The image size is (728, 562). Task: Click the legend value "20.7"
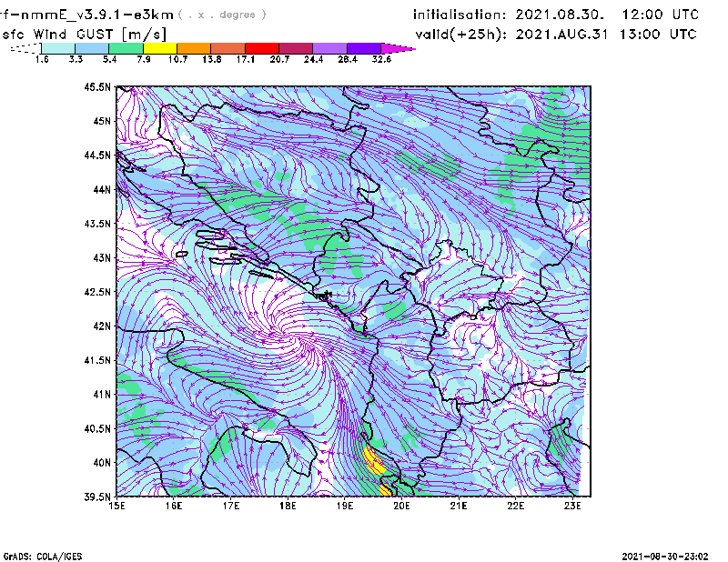[x=279, y=59]
